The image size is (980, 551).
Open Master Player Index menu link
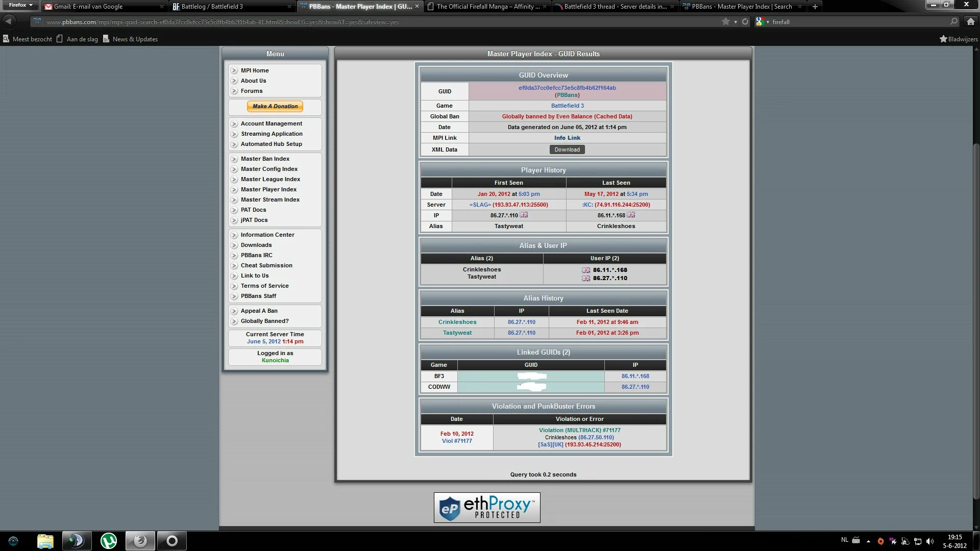(268, 189)
